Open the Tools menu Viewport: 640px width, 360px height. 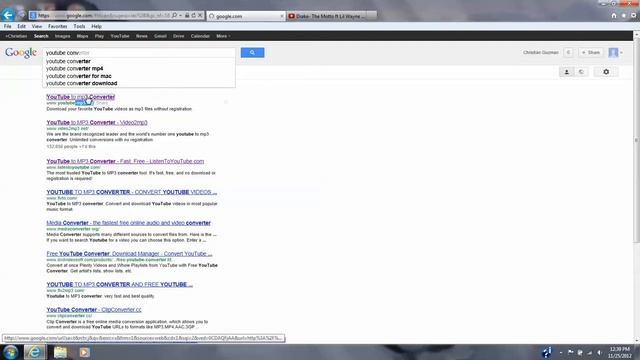tap(79, 26)
